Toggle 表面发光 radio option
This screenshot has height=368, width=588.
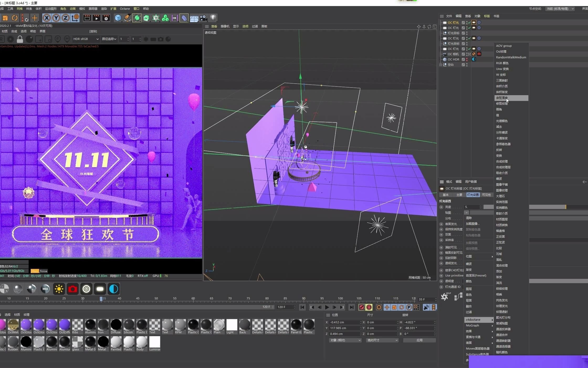click(x=441, y=224)
